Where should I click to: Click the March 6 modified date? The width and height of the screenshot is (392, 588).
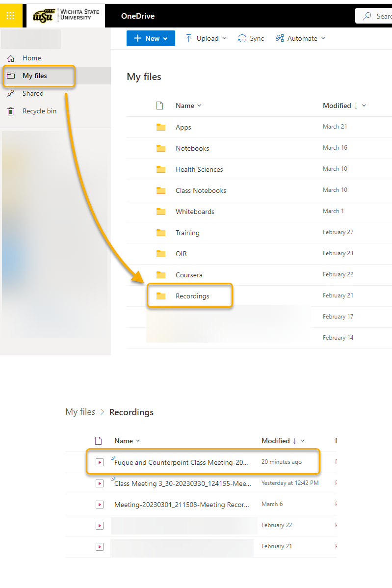(x=272, y=504)
